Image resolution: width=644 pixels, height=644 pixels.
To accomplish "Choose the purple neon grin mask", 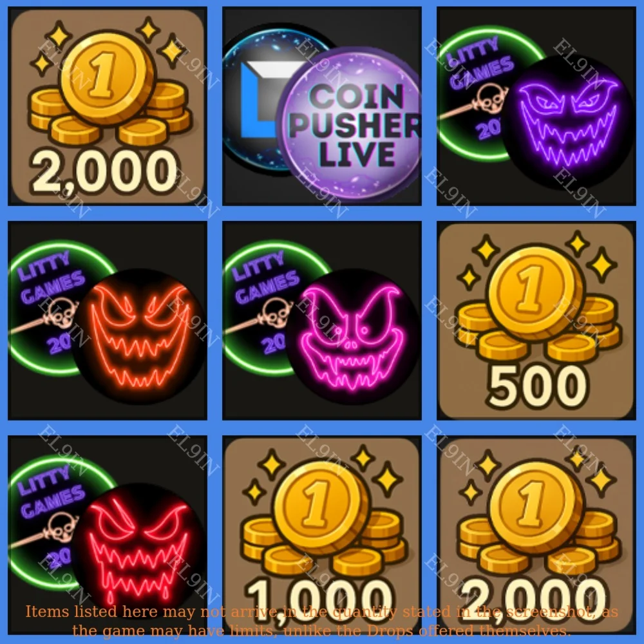I will tap(568, 122).
